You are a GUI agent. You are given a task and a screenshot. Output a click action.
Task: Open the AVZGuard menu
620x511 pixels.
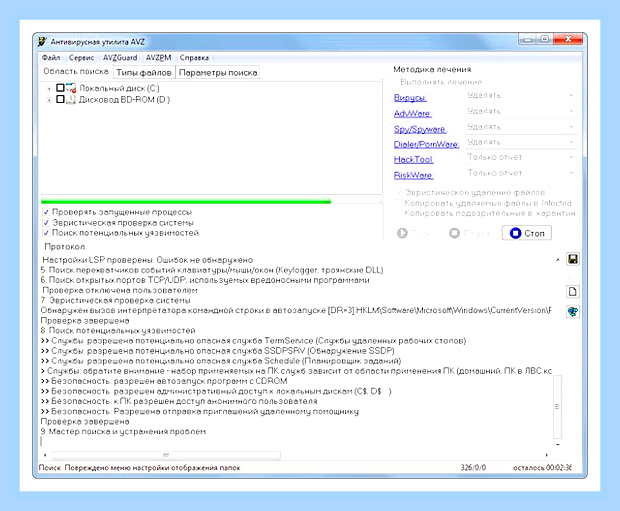pos(120,58)
